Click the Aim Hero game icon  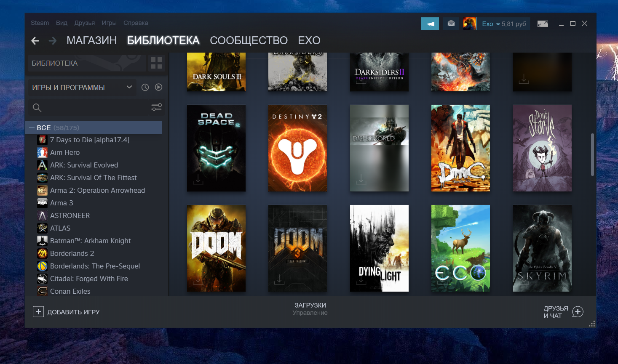click(x=42, y=152)
